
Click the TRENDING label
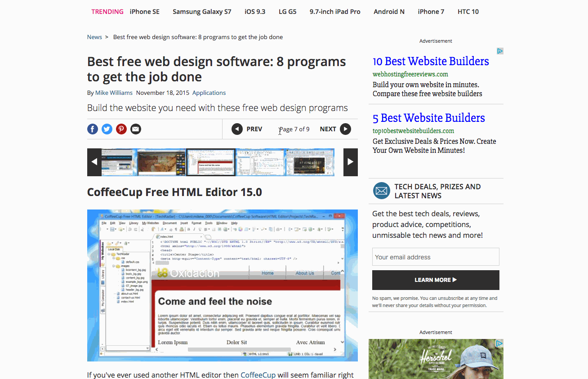click(107, 12)
